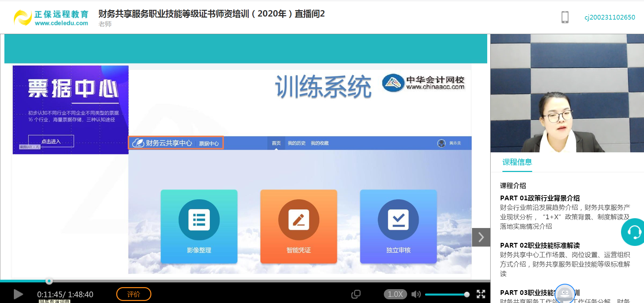Open the playback speed 1.0X selector

tap(395, 294)
